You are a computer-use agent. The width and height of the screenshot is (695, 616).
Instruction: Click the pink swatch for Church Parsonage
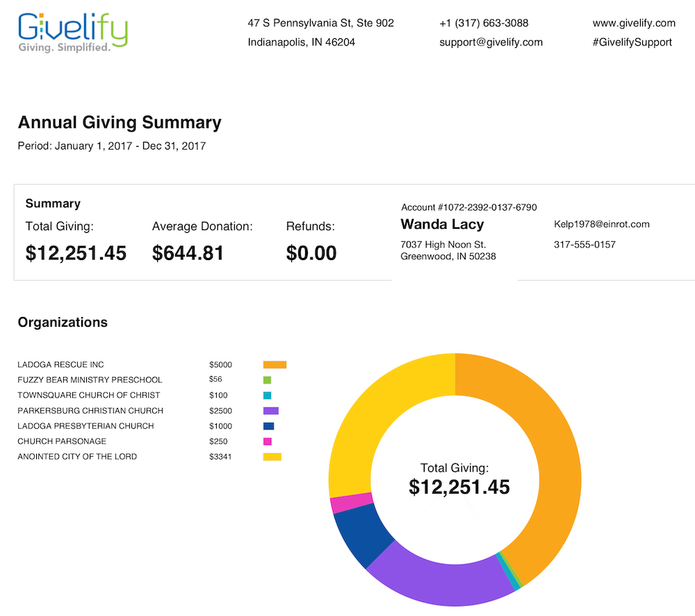pos(267,441)
